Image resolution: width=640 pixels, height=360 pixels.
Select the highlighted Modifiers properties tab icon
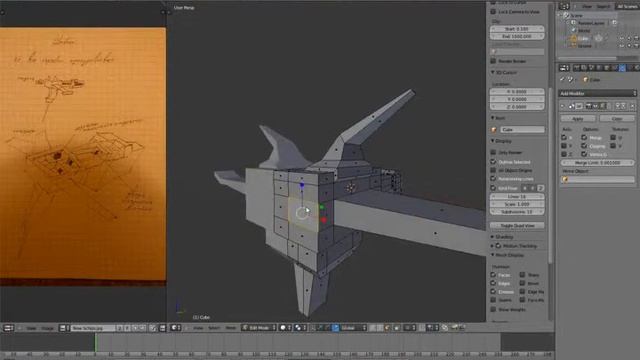(622, 68)
